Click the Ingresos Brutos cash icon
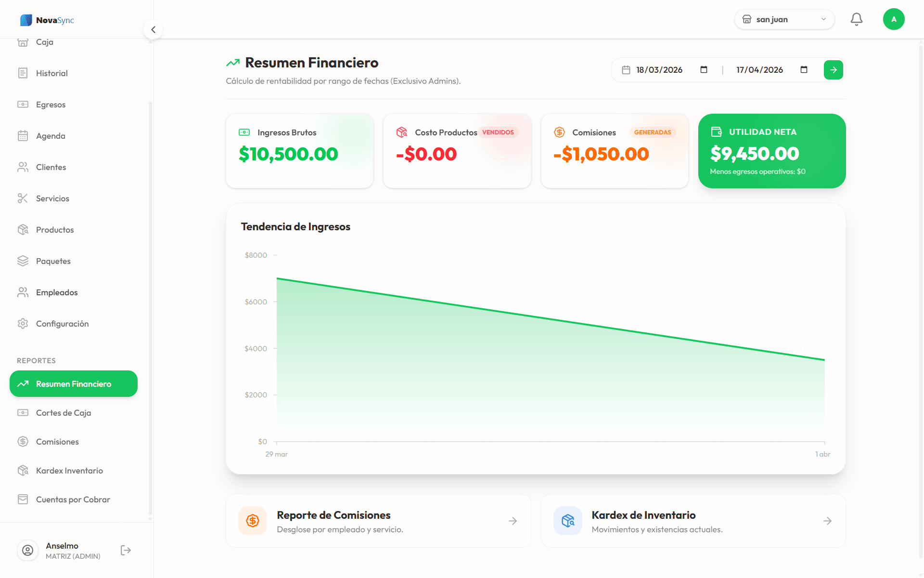Image resolution: width=924 pixels, height=578 pixels. (x=244, y=132)
